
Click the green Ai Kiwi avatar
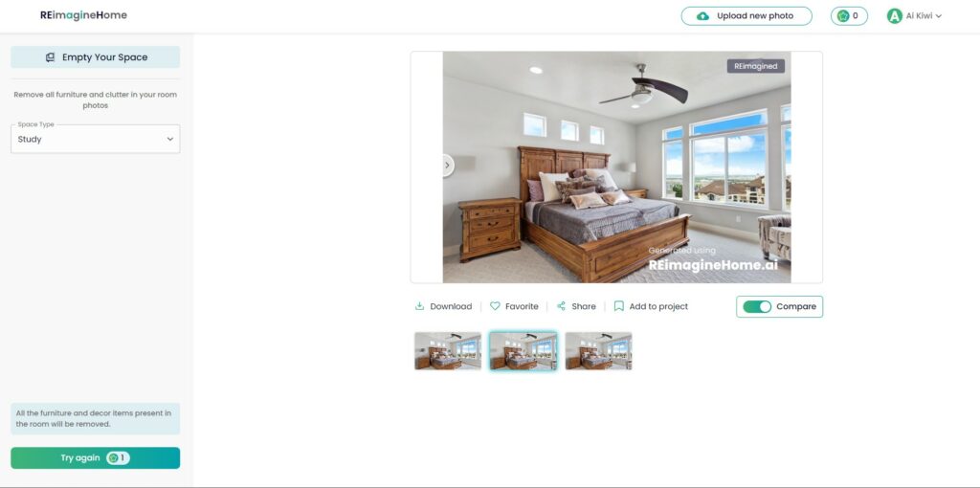(x=895, y=16)
